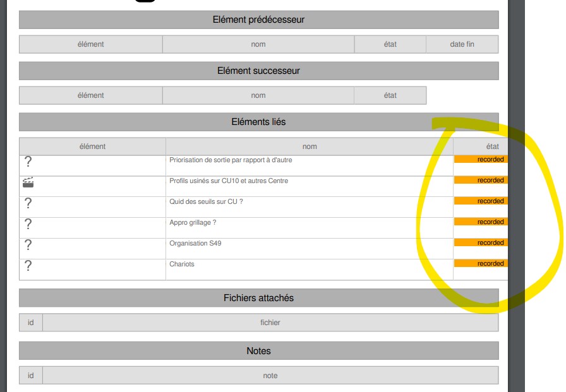
Task: Click 'élément' column header in Eléments liés table
Action: tap(92, 146)
